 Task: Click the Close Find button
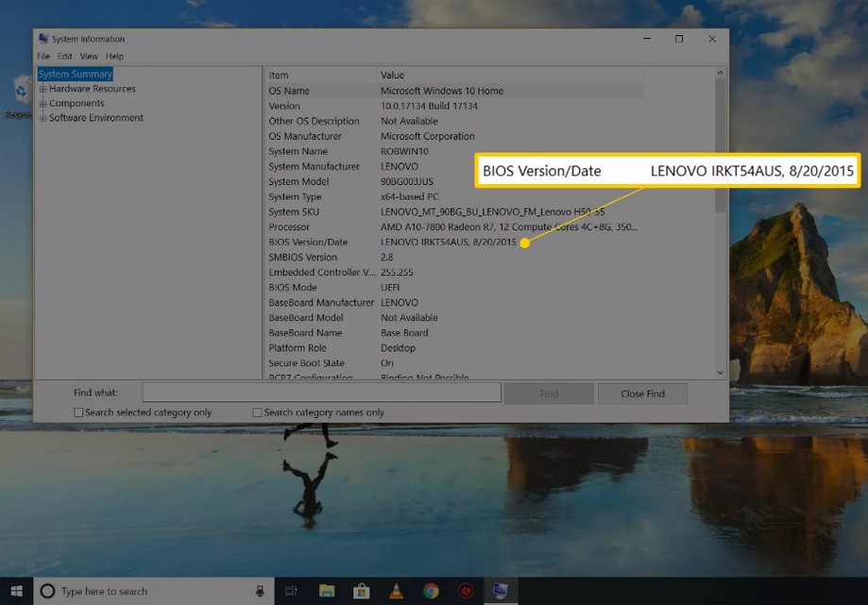tap(642, 394)
